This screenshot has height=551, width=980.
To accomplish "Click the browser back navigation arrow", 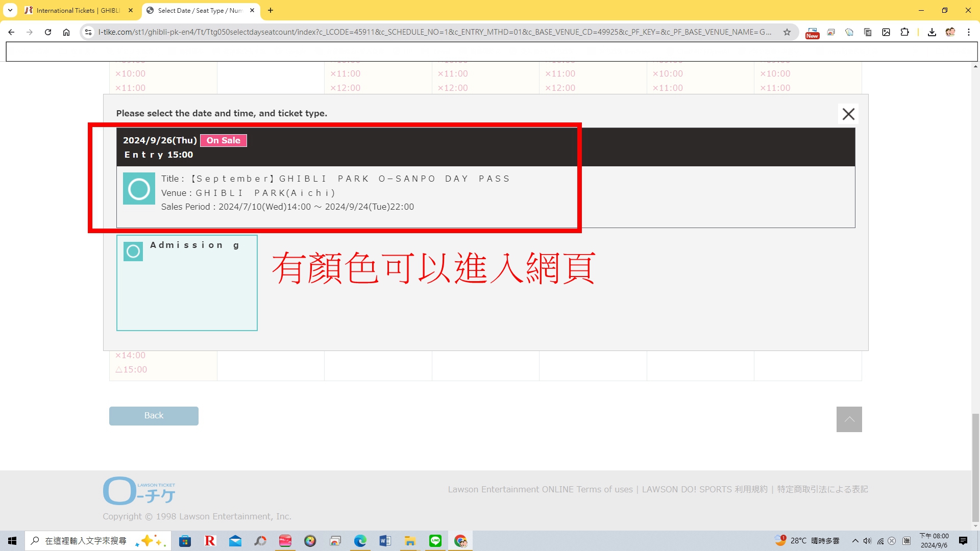I will point(11,32).
